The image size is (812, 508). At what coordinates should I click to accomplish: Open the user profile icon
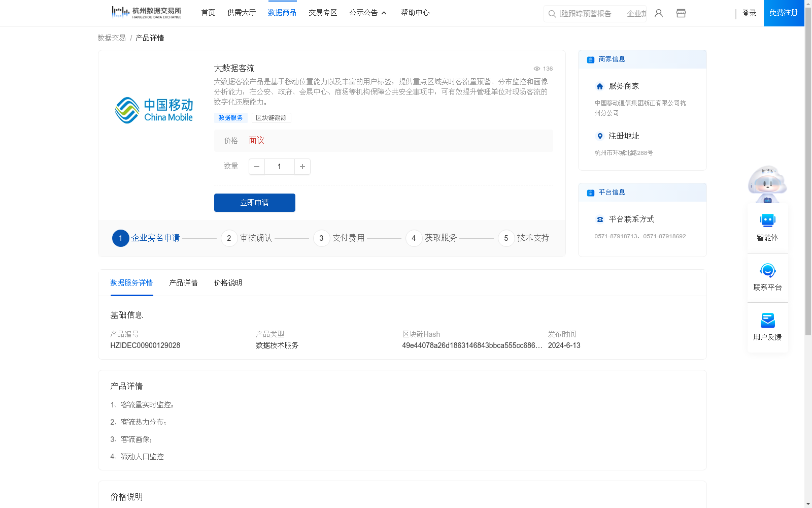tap(659, 13)
